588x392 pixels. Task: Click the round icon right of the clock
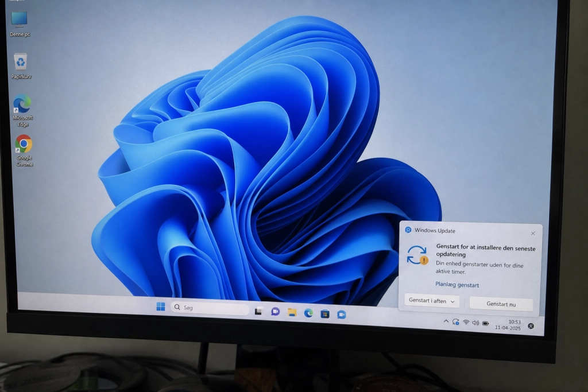click(x=531, y=325)
